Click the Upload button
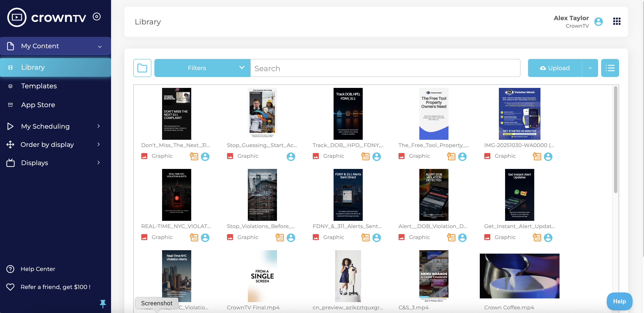 555,68
